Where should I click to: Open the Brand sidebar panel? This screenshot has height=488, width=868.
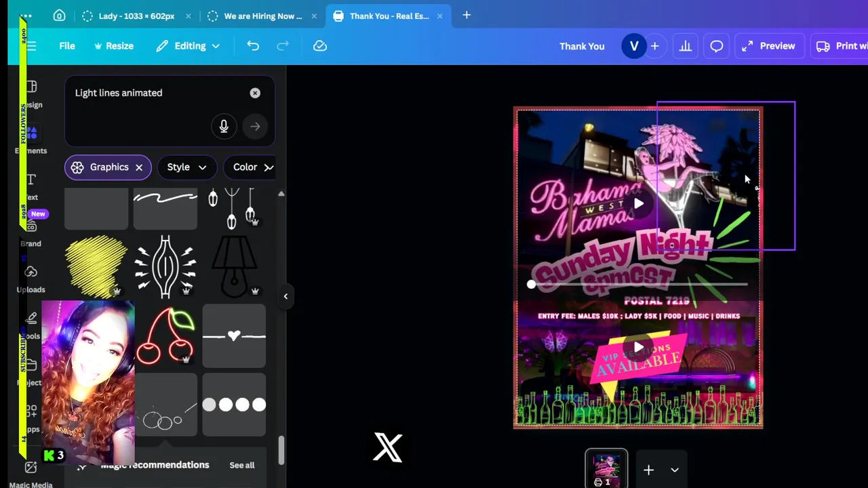(x=31, y=233)
